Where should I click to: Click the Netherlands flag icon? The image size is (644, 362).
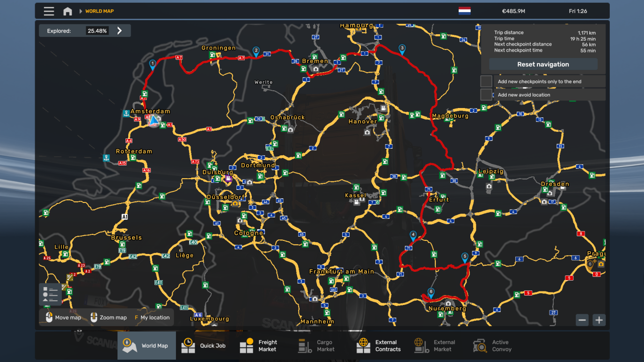(464, 11)
